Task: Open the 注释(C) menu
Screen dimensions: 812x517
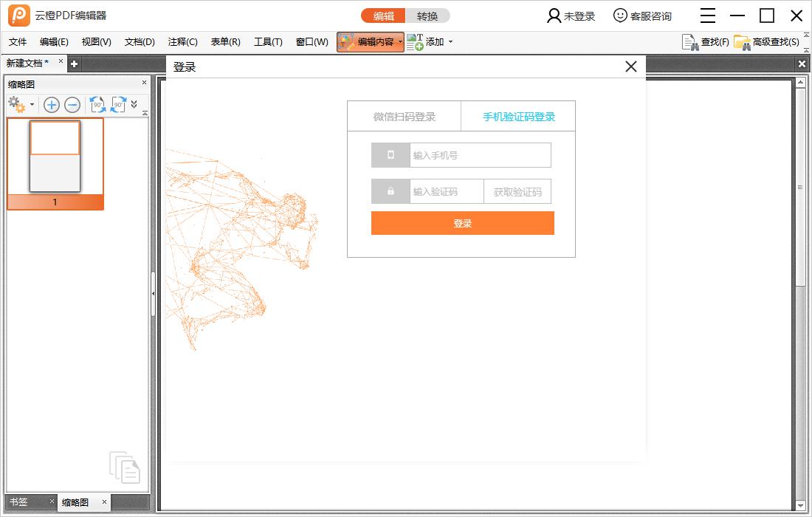Action: pyautogui.click(x=182, y=42)
